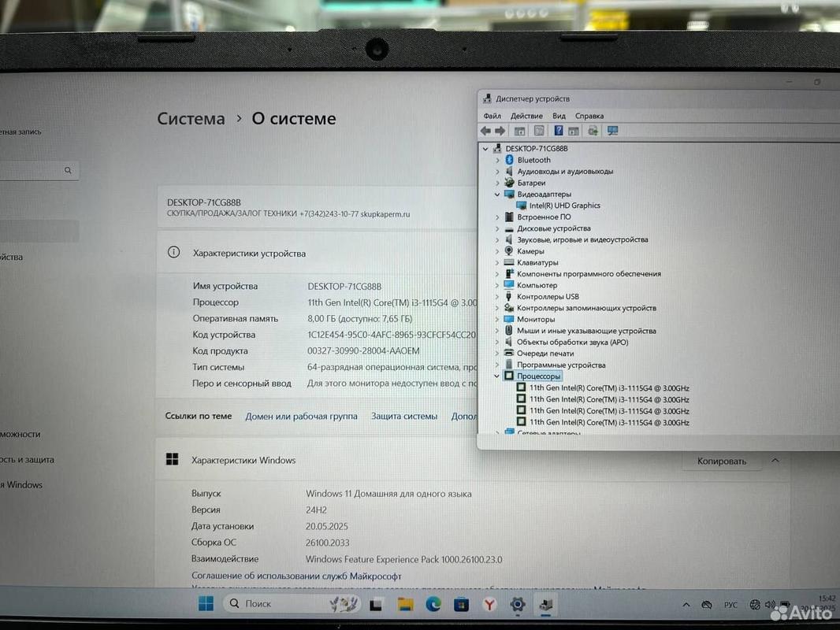Open the Защита системы link
840x630 pixels.
tap(403, 416)
